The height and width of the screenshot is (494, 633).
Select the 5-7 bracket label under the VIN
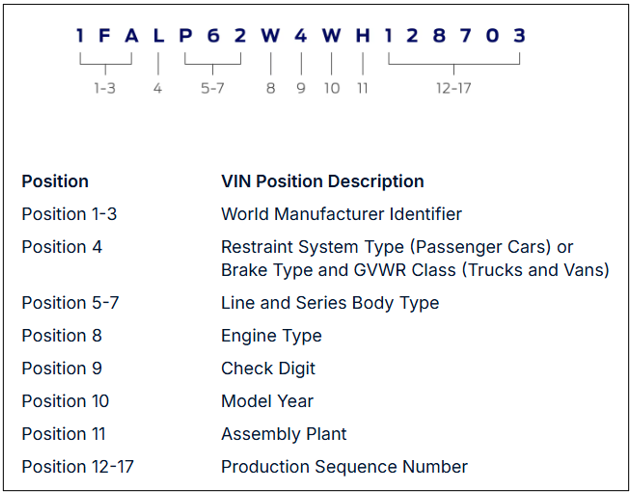pyautogui.click(x=213, y=88)
